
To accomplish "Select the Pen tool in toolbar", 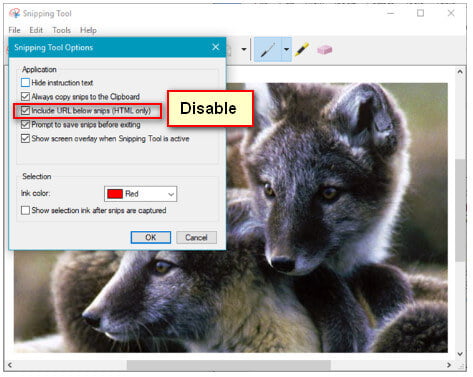I will 268,50.
